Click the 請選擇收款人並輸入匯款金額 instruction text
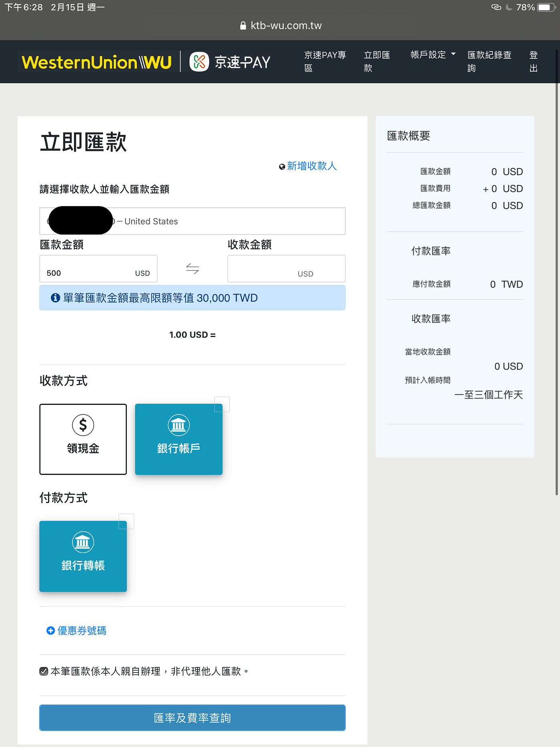560x747 pixels. pos(104,189)
